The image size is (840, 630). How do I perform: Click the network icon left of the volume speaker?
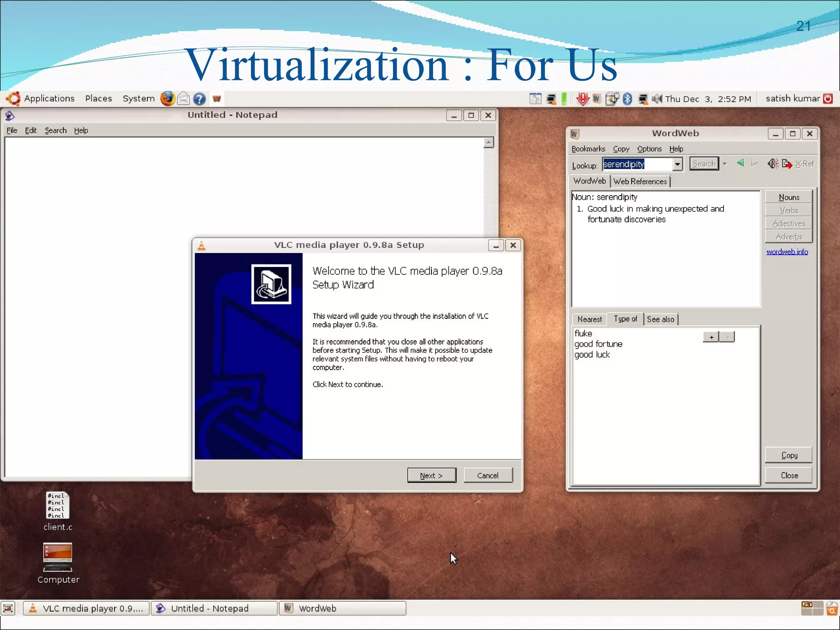pos(643,99)
